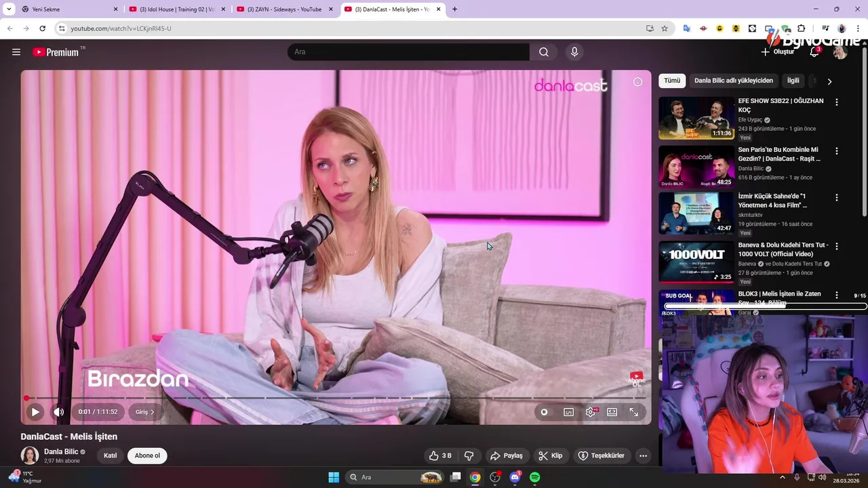Viewport: 868px width, 488px height.
Task: Open the Chrome extensions puzzle menu
Action: pos(802,28)
